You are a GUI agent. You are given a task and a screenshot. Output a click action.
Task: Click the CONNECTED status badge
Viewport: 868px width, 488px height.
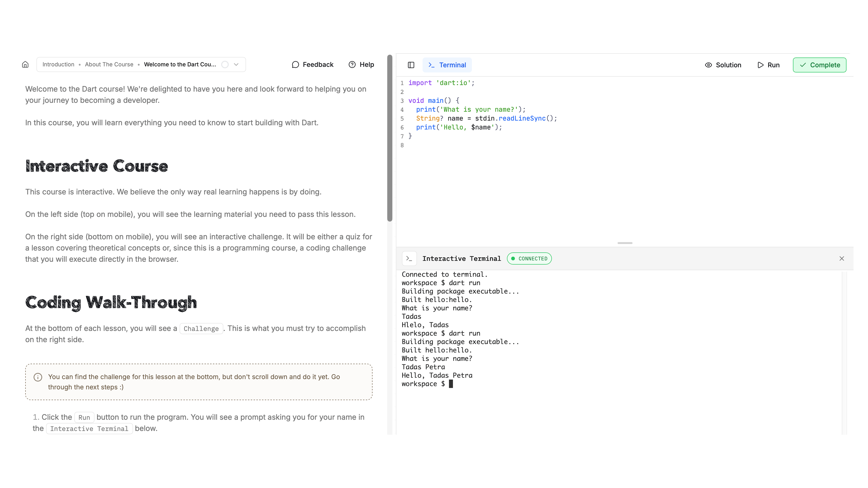(529, 258)
